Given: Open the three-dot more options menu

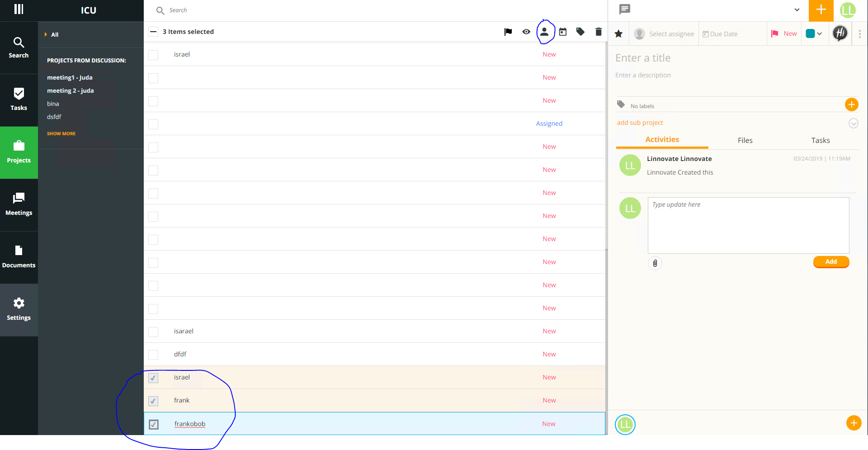Looking at the screenshot, I should click(x=860, y=33).
